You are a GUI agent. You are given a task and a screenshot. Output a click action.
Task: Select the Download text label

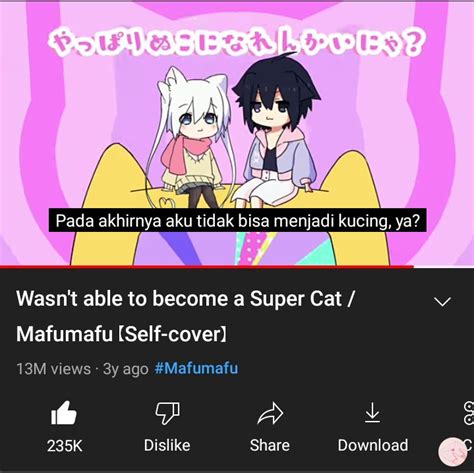(x=373, y=445)
